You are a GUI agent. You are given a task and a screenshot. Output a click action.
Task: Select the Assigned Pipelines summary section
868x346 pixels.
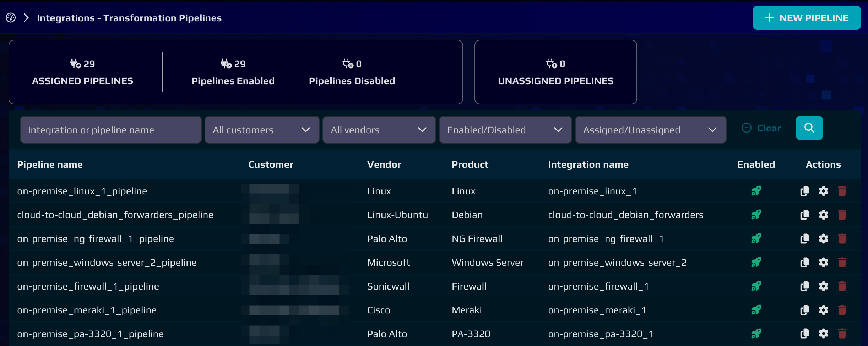point(82,72)
